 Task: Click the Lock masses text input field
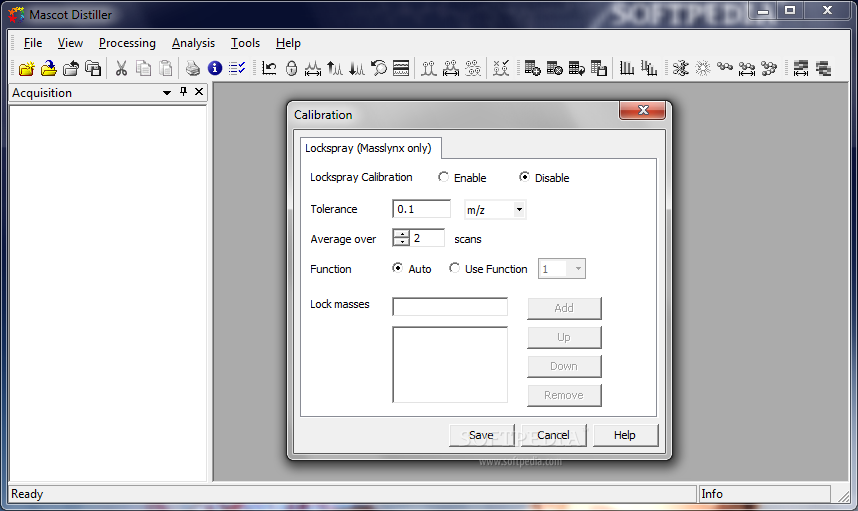click(450, 306)
